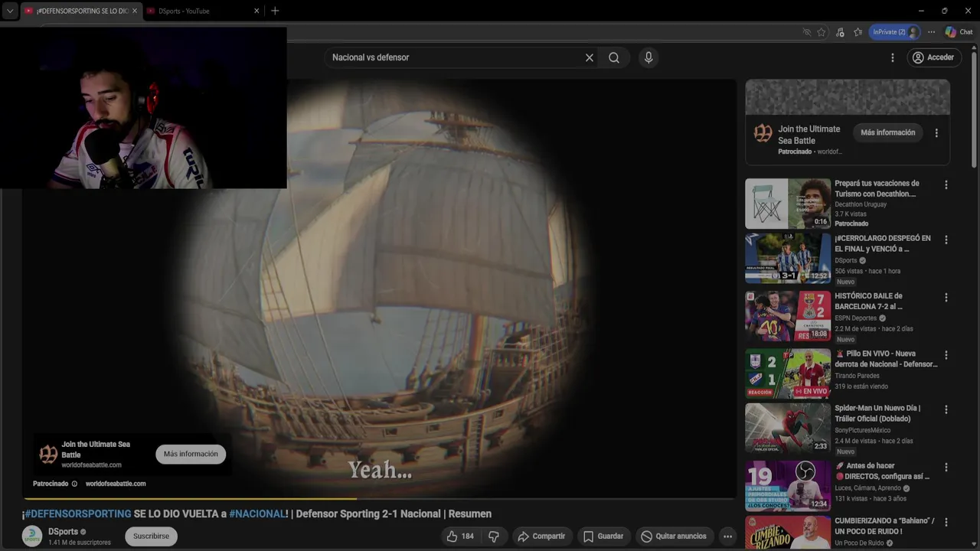Click Más información in sidebar ad card
Viewport: 980px width, 551px height.
(888, 132)
